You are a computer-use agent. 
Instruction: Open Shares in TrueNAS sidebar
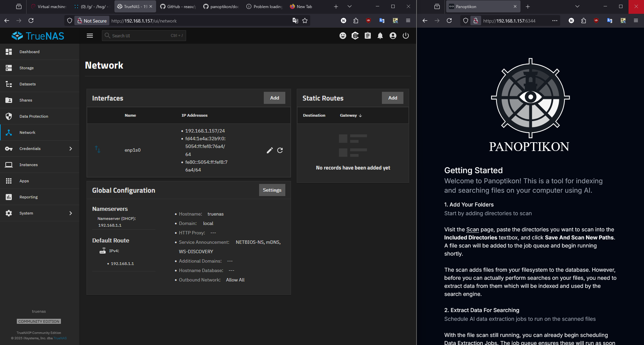pyautogui.click(x=39, y=100)
